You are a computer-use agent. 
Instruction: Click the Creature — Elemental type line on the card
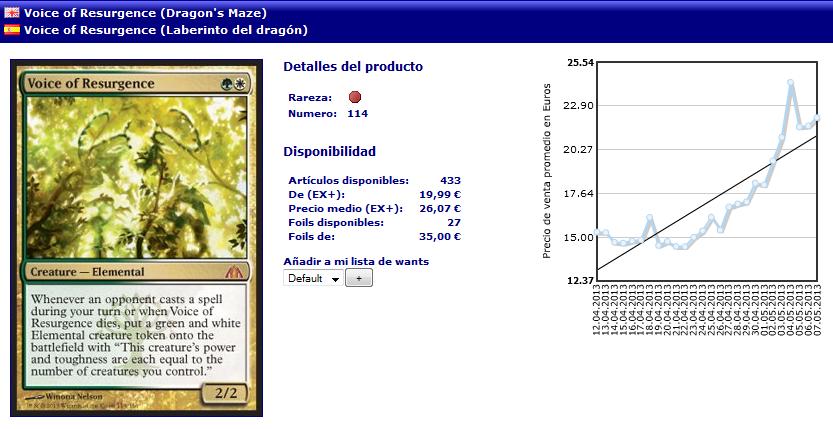coord(87,272)
